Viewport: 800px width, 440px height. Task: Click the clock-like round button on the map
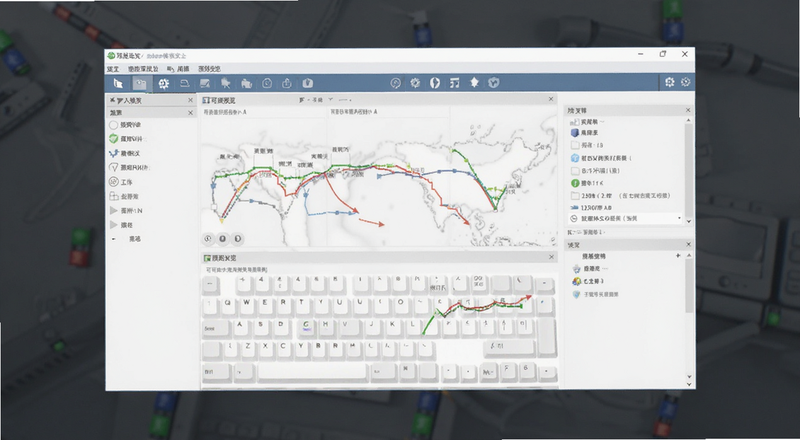pyautogui.click(x=208, y=238)
